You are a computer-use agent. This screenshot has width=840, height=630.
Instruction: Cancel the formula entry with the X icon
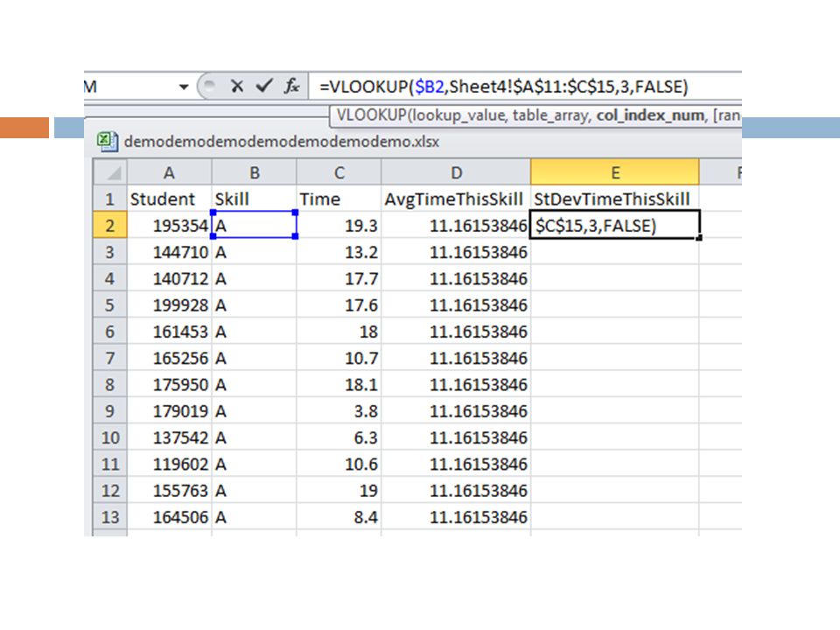(237, 87)
